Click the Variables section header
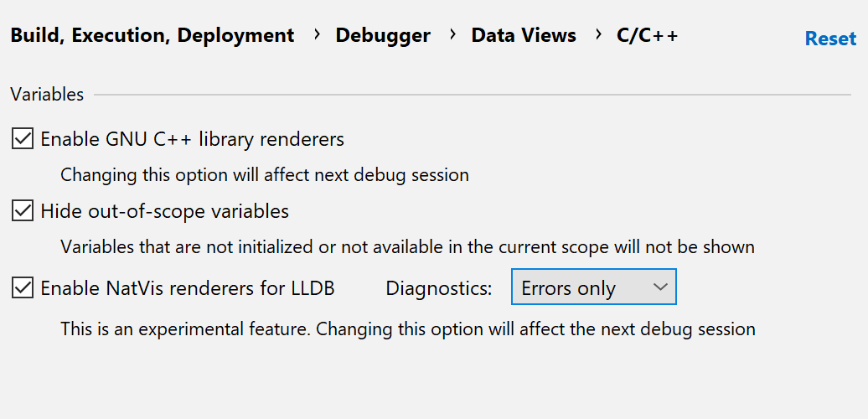Screen dimensions: 868x419 [47, 95]
